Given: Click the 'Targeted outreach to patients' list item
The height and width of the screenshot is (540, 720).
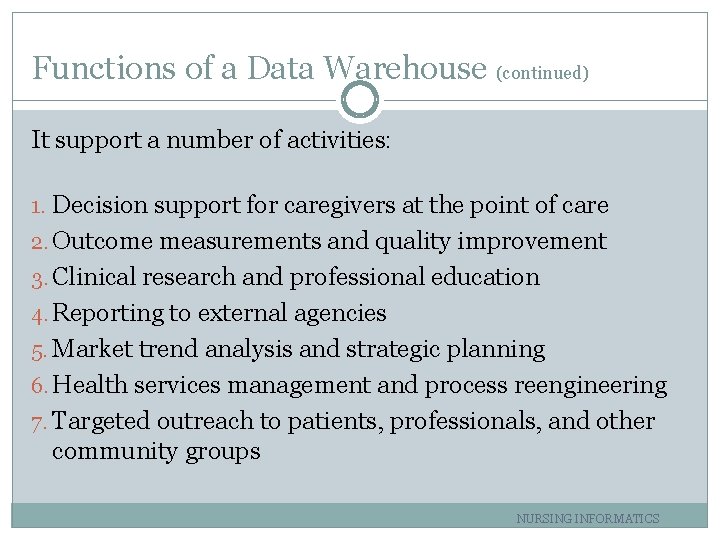Looking at the screenshot, I should tap(353, 421).
